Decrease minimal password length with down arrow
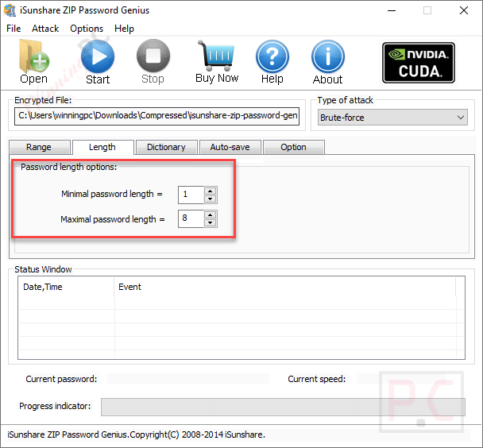This screenshot has height=448, width=483. (x=211, y=199)
